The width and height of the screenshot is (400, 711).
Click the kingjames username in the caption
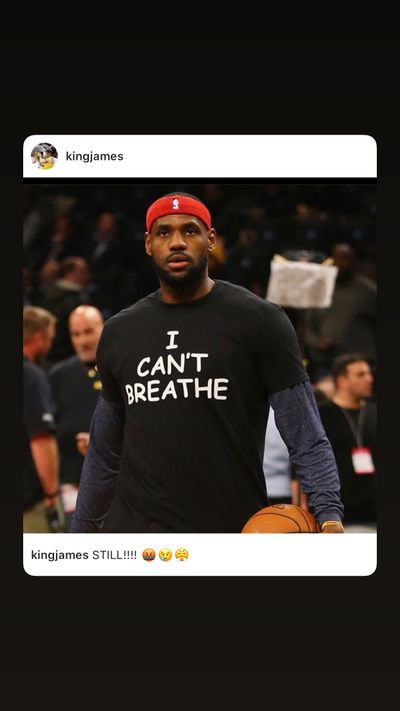pos(59,555)
